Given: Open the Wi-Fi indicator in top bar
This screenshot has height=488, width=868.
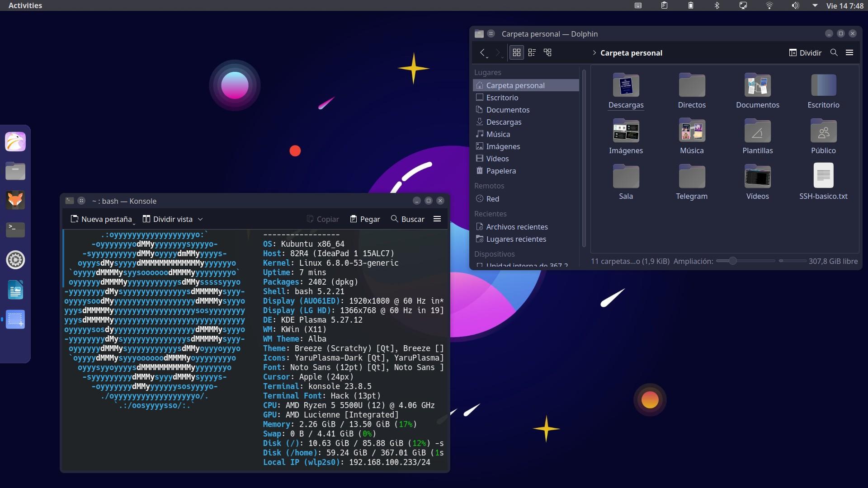Looking at the screenshot, I should tap(769, 5).
